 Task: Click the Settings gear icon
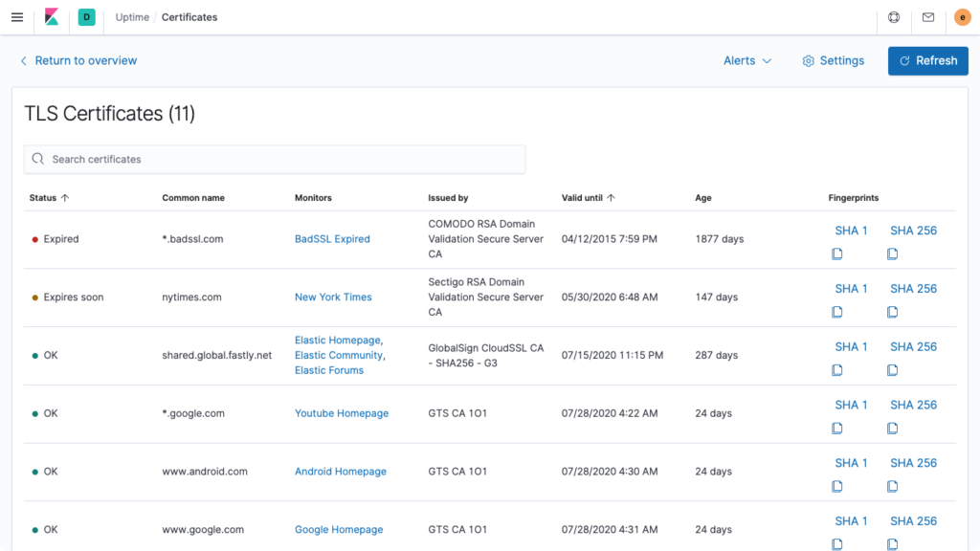pos(808,60)
